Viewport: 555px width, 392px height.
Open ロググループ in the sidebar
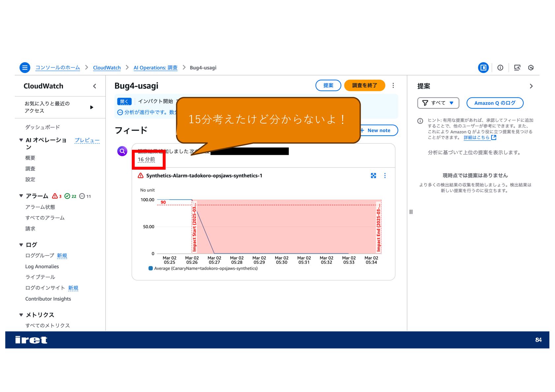[x=40, y=256]
